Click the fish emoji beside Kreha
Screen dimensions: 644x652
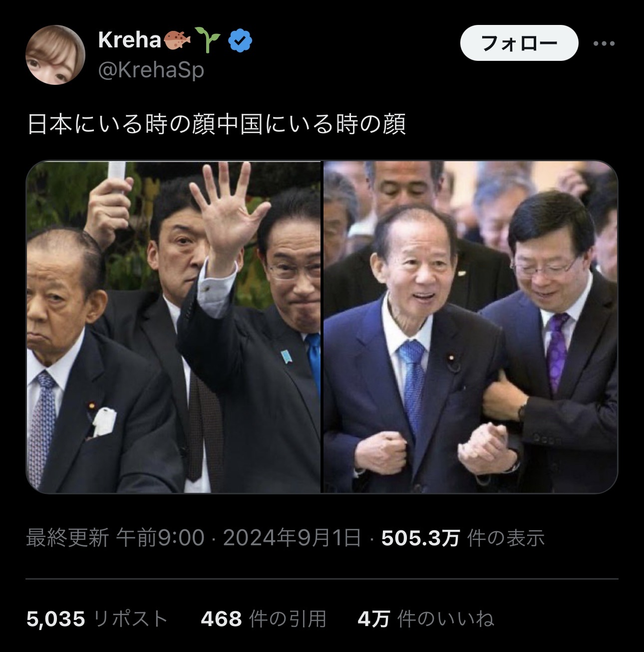pos(177,40)
